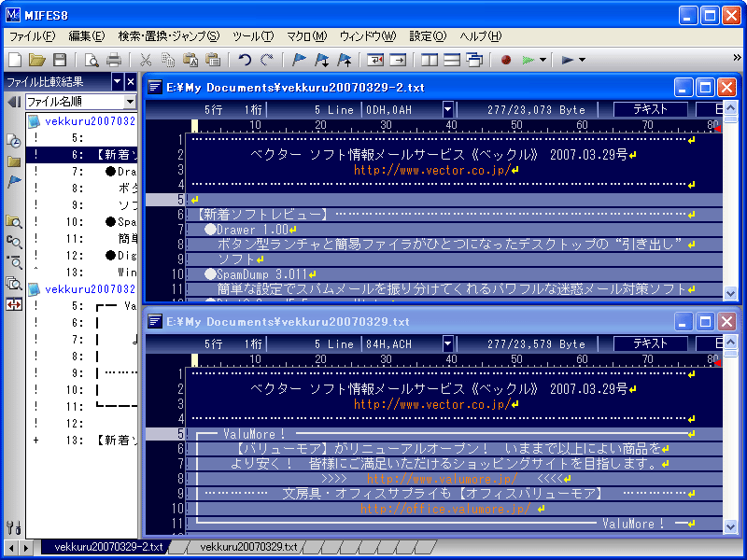Cut the selection with the scissors icon
The width and height of the screenshot is (747, 560).
146,60
